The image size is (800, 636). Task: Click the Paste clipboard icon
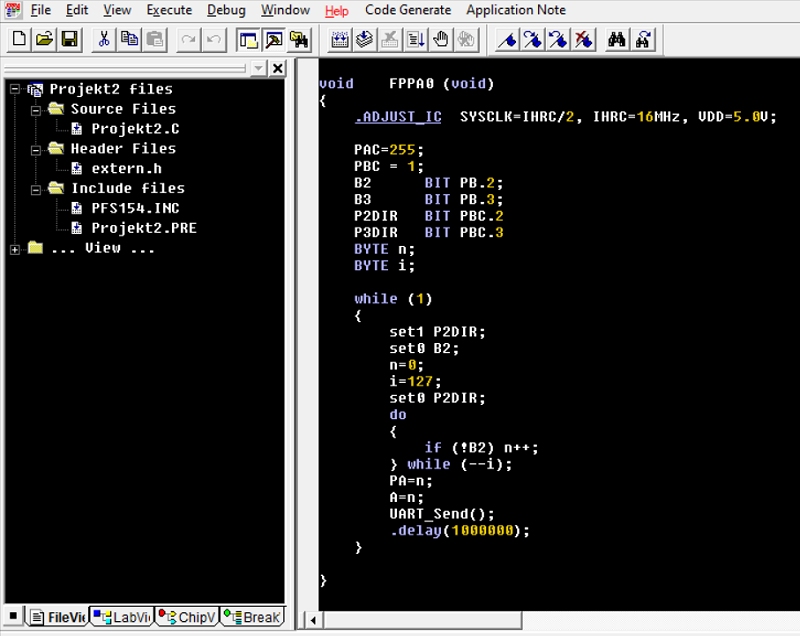[154, 40]
